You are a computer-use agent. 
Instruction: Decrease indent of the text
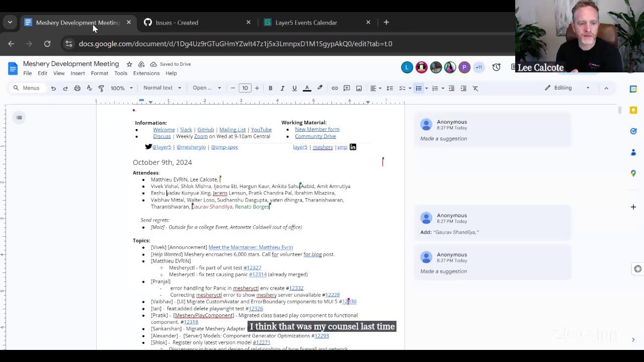[x=451, y=88]
